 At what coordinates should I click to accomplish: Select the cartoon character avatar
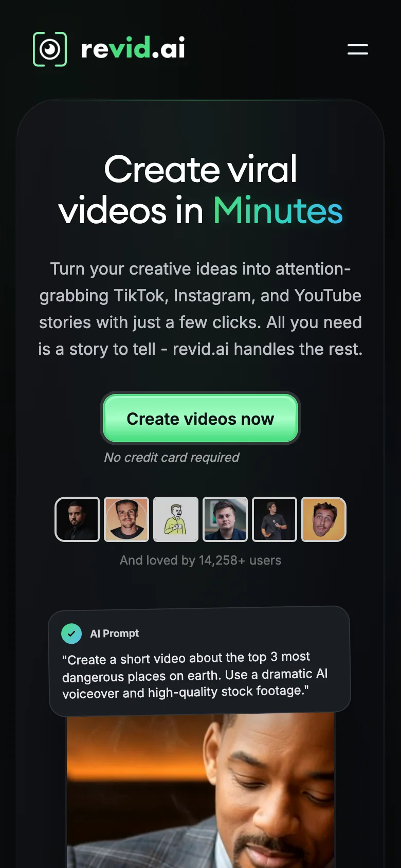(176, 519)
